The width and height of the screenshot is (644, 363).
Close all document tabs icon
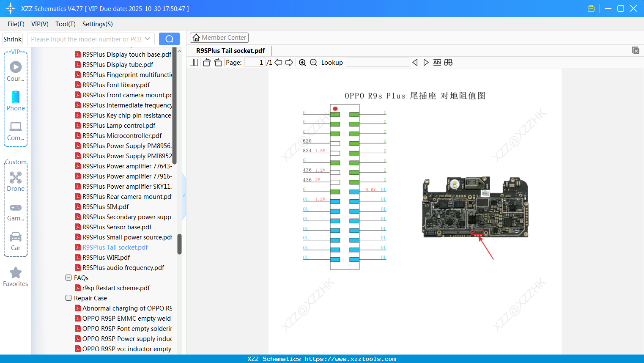[x=635, y=50]
